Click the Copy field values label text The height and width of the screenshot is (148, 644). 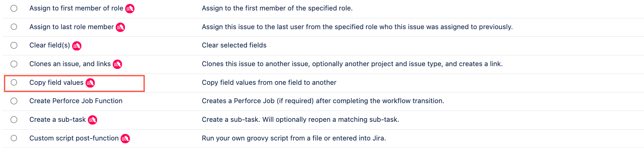click(56, 83)
